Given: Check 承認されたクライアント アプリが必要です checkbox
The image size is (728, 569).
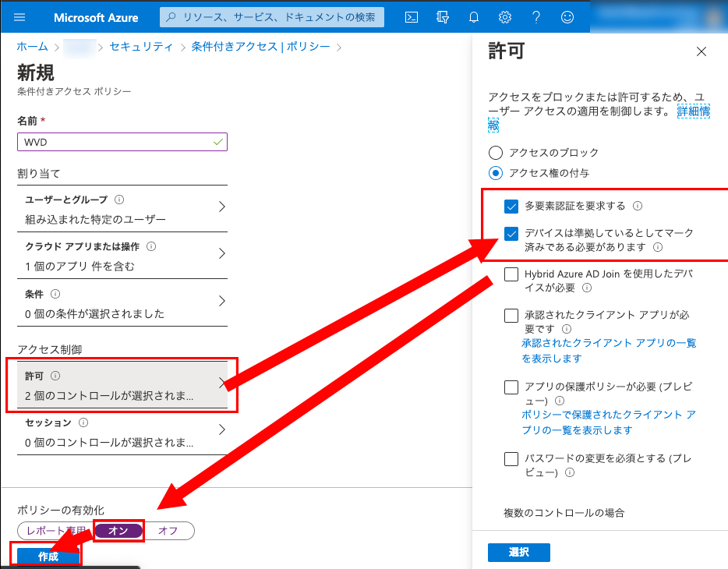Looking at the screenshot, I should (x=511, y=316).
